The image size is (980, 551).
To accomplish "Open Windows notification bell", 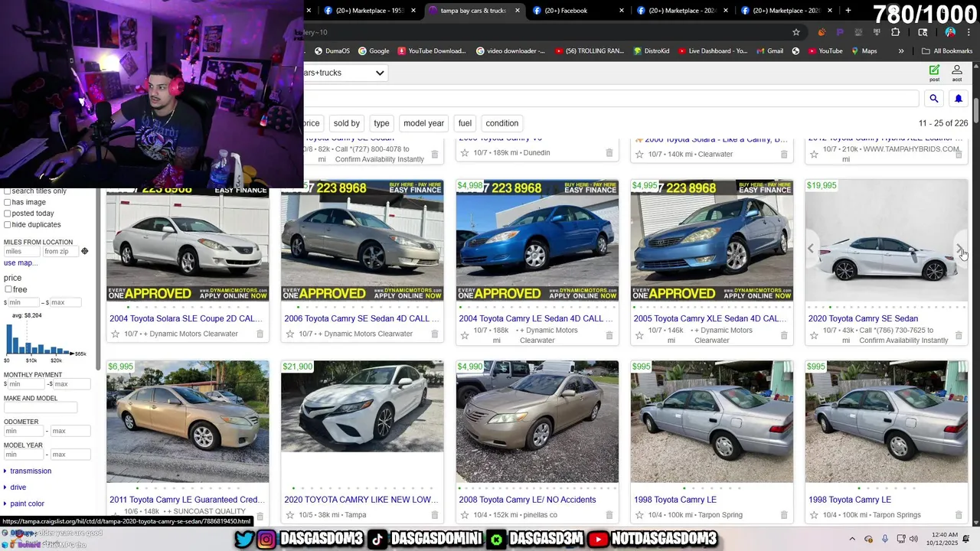I will coord(966,539).
